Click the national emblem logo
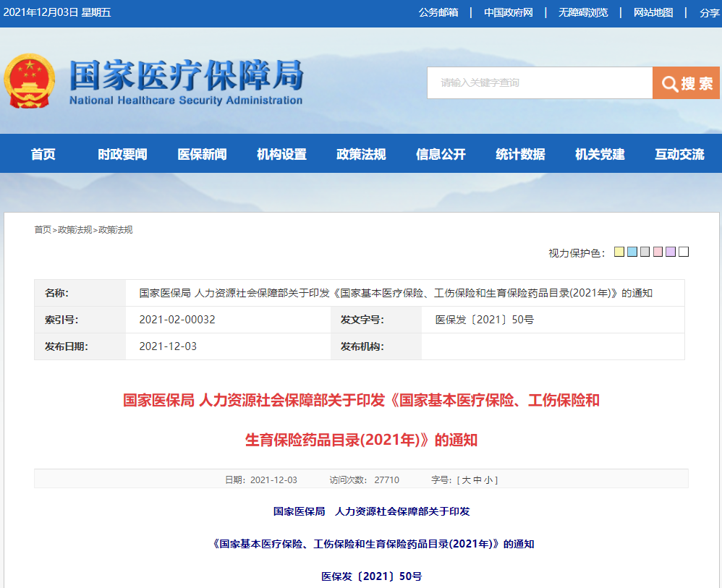722x588 pixels. click(x=30, y=81)
